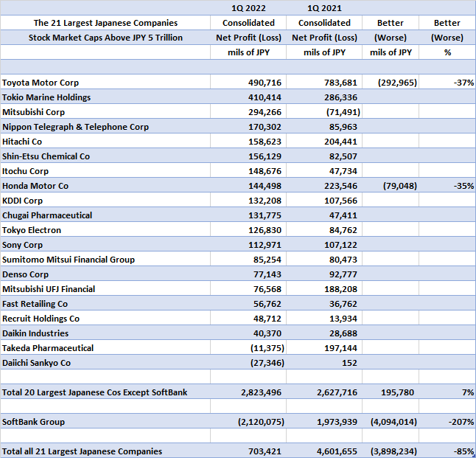Select the Toyota Motor Corp row label
Viewport: 476px width, 458px height.
pos(41,83)
